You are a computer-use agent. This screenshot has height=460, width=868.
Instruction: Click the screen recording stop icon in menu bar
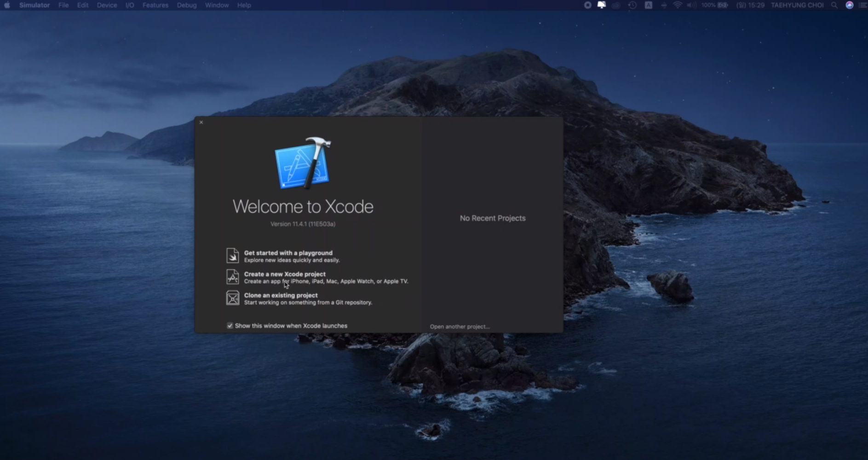[x=587, y=5]
